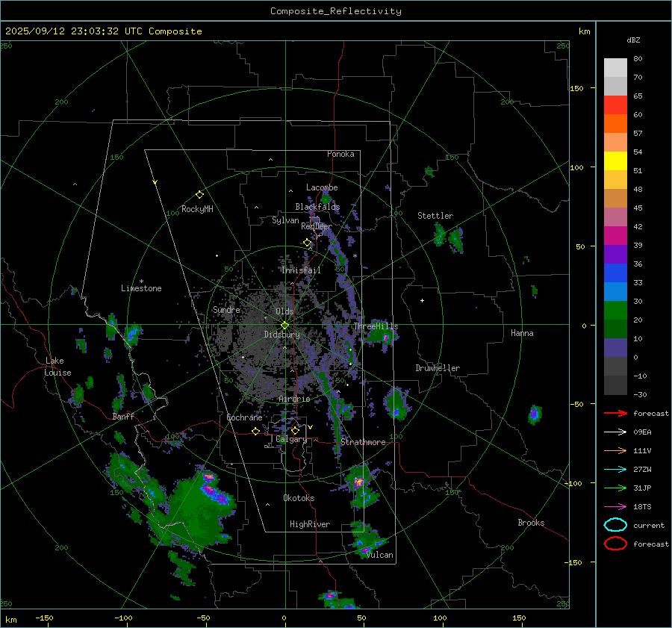Pick the light gray 80 dBZ swatch
The image size is (672, 628).
(x=615, y=67)
